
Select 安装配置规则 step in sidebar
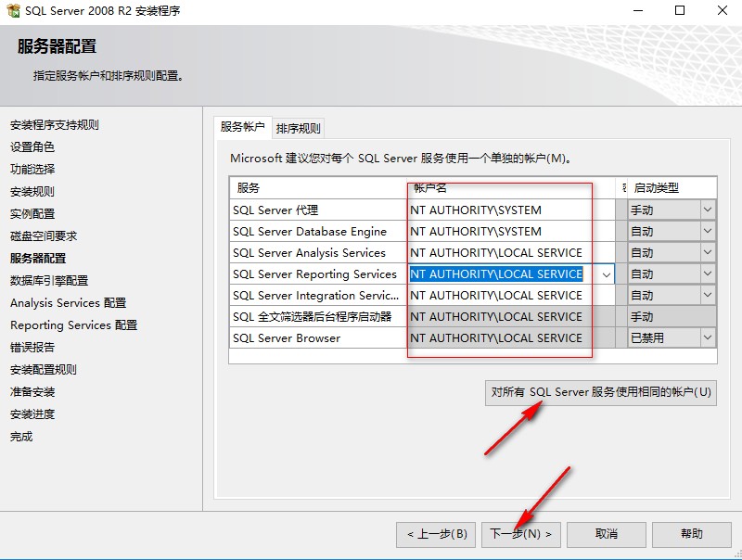(x=44, y=369)
